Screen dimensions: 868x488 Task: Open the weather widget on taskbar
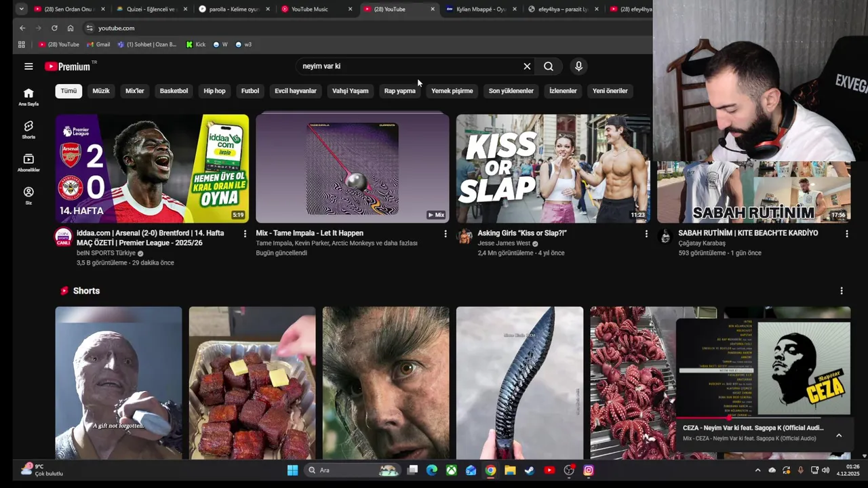click(x=42, y=470)
